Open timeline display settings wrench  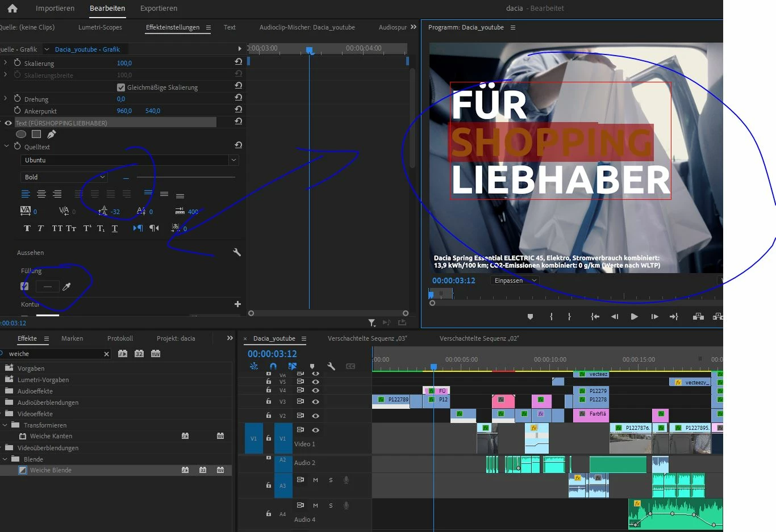point(331,367)
